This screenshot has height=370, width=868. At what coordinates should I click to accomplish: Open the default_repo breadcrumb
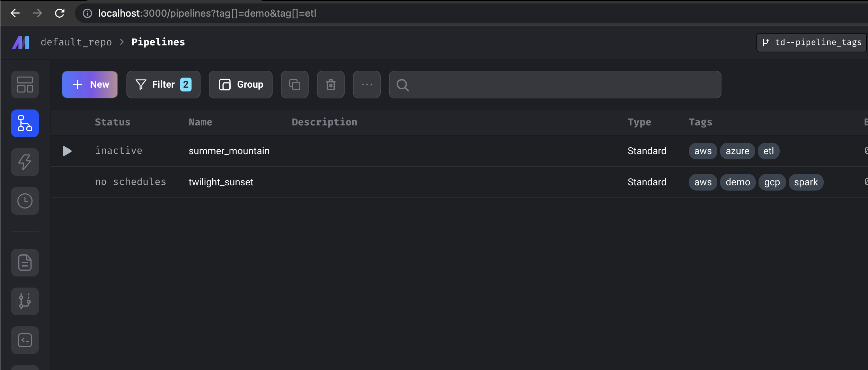(76, 42)
